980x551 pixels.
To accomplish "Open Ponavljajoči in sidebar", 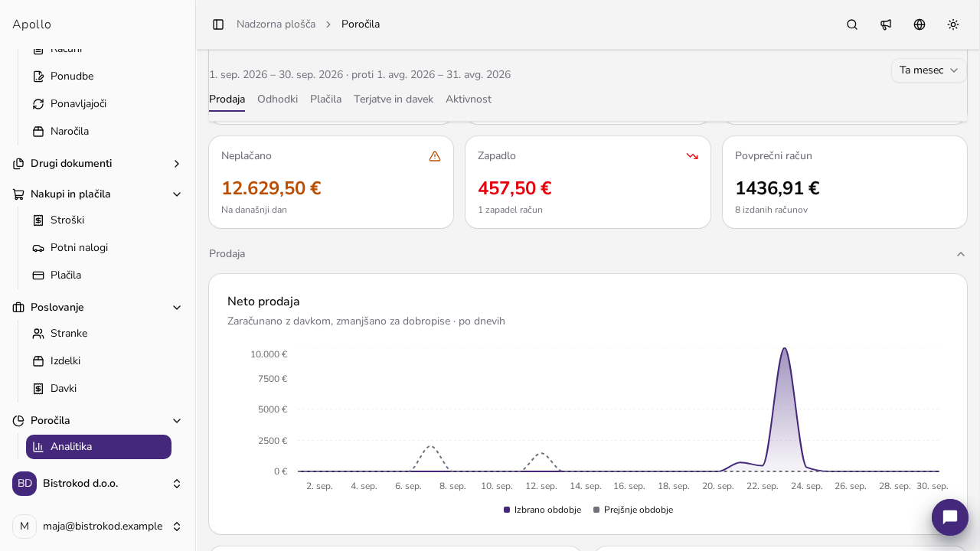I will tap(99, 104).
